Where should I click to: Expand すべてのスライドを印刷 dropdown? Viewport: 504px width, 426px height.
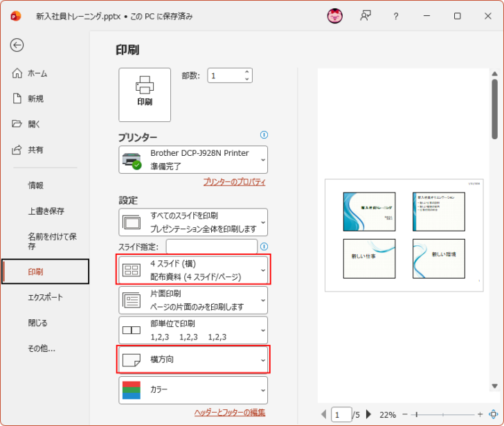(x=193, y=222)
